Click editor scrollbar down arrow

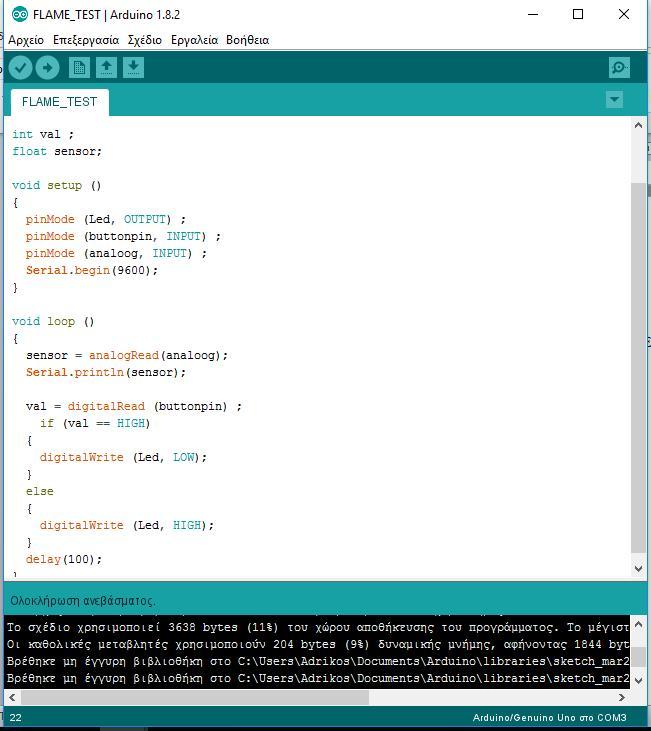(638, 568)
